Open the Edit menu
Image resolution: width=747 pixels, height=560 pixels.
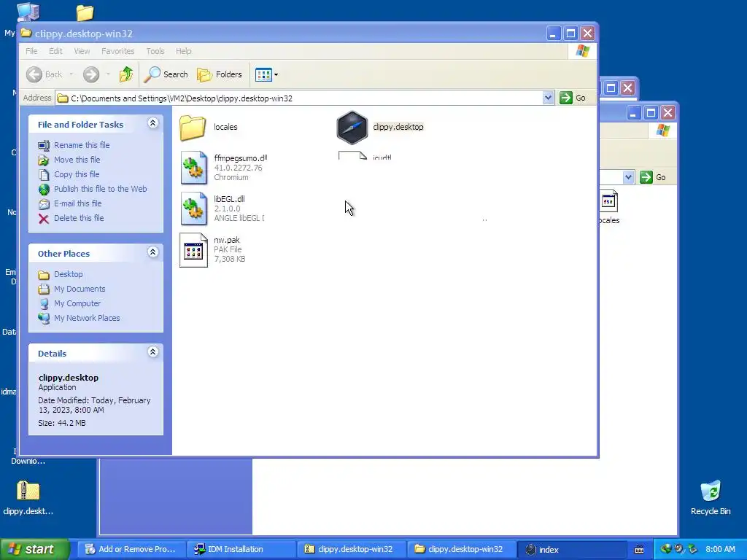coord(55,51)
